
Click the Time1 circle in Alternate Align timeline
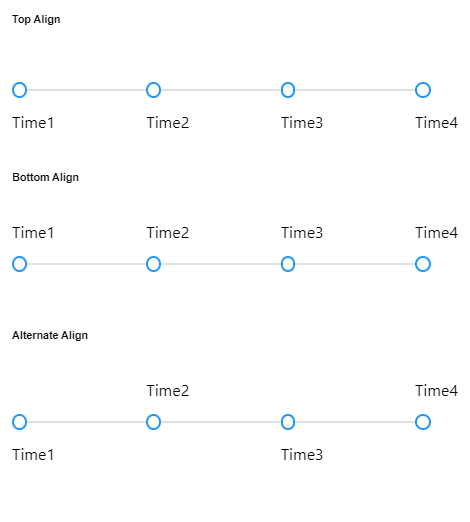(19, 422)
